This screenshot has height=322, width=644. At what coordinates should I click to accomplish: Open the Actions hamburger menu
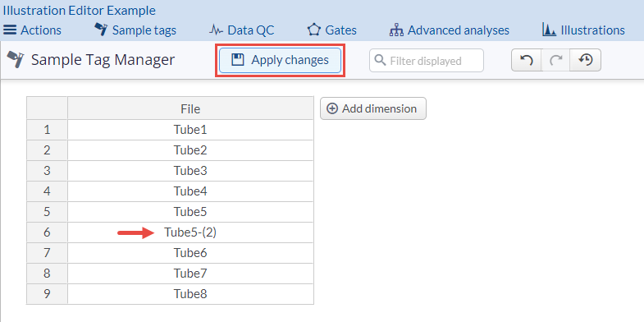tap(32, 30)
